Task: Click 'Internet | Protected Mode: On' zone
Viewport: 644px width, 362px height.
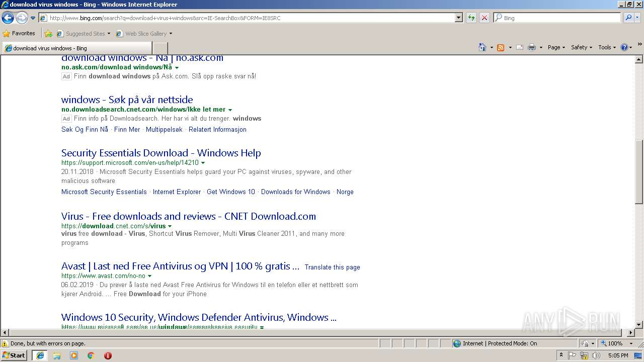Action: tap(495, 343)
